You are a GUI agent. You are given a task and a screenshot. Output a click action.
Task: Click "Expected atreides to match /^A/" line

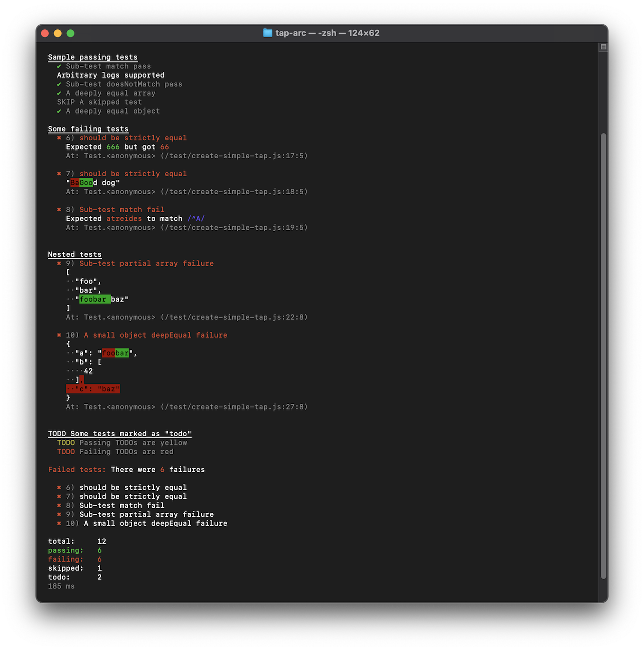coord(135,218)
